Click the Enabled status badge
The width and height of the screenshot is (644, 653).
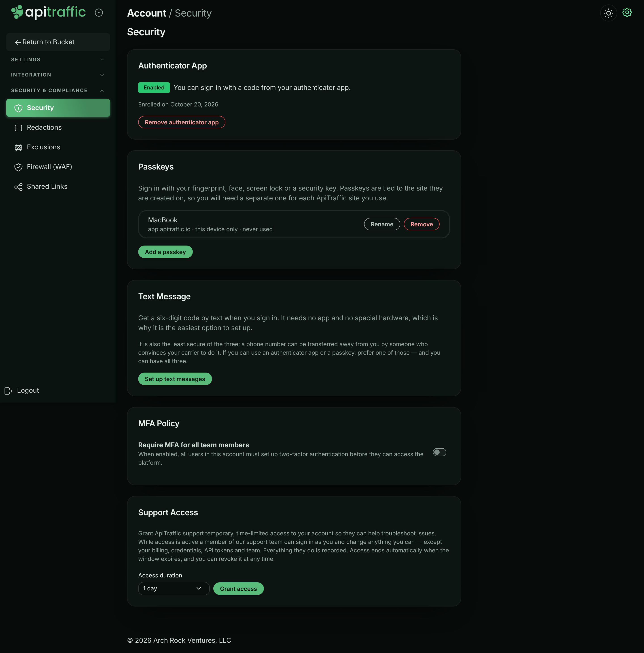pyautogui.click(x=154, y=87)
